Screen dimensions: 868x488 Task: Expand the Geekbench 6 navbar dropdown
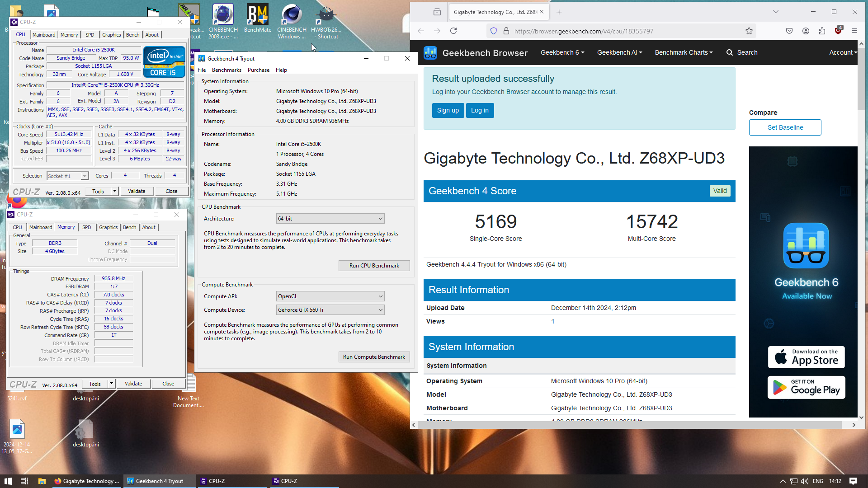(x=562, y=52)
